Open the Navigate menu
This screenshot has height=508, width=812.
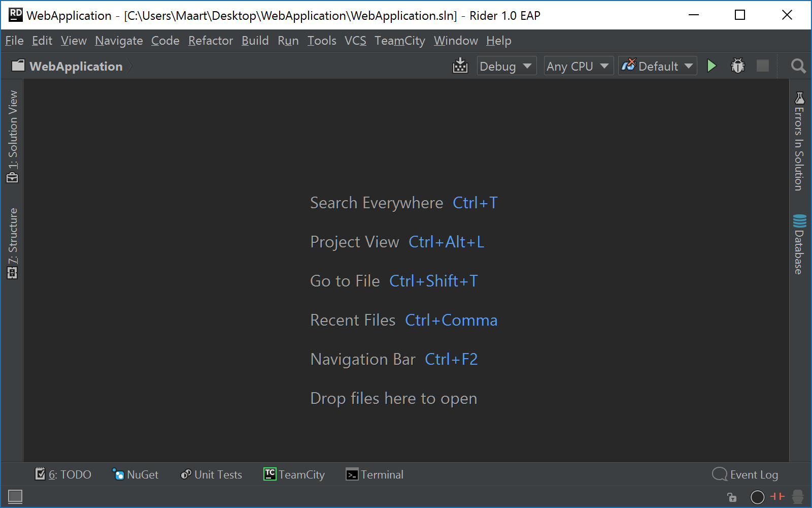click(x=119, y=41)
